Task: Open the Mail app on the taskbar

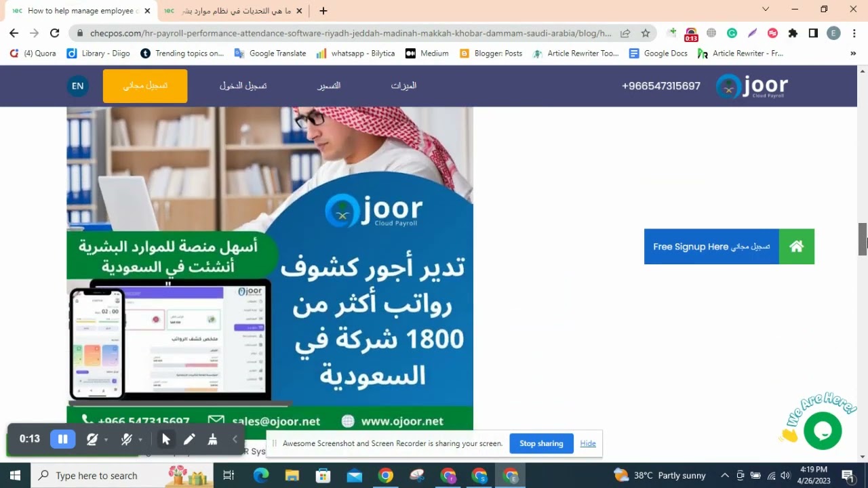Action: pyautogui.click(x=354, y=475)
